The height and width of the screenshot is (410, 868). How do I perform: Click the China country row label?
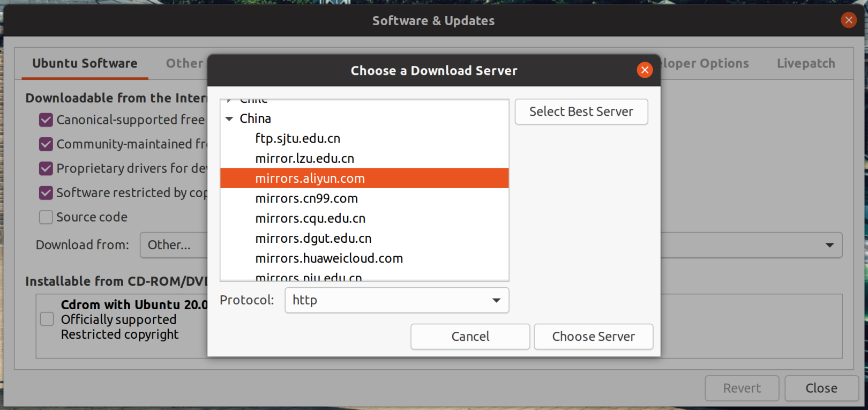[255, 118]
